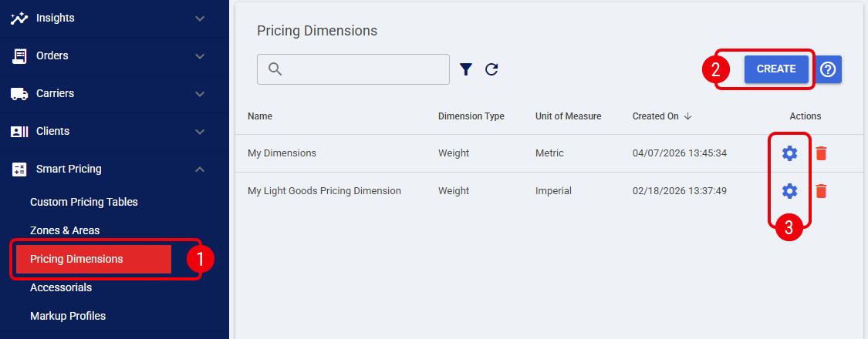Image resolution: width=868 pixels, height=339 pixels.
Task: Select Accessorials in the sidebar
Action: (x=61, y=287)
